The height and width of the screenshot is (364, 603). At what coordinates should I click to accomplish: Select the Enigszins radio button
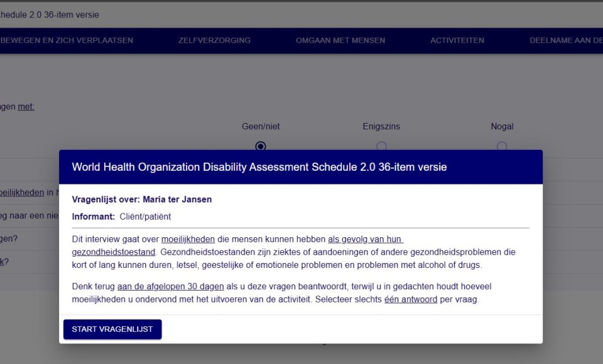coord(381,146)
